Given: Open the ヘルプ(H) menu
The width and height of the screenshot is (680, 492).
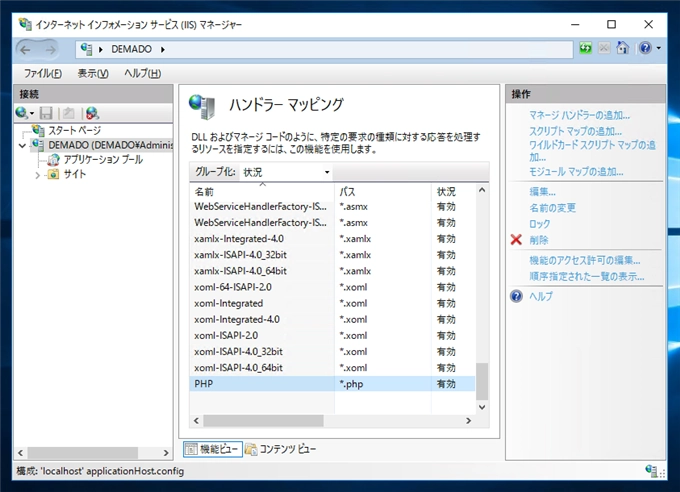Looking at the screenshot, I should 142,73.
